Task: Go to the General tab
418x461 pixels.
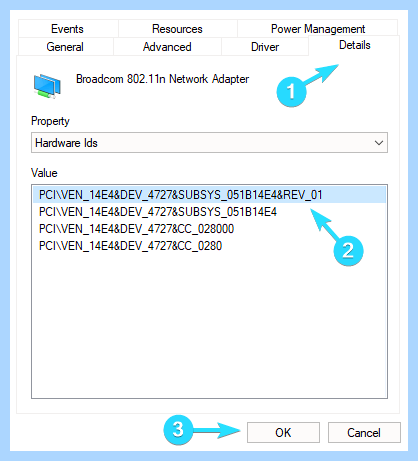Action: 65,47
